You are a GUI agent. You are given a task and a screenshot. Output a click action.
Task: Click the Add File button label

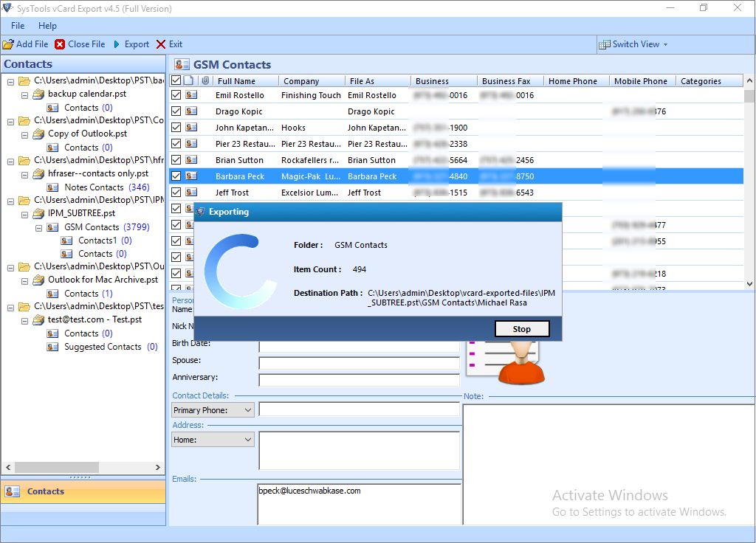click(x=32, y=44)
